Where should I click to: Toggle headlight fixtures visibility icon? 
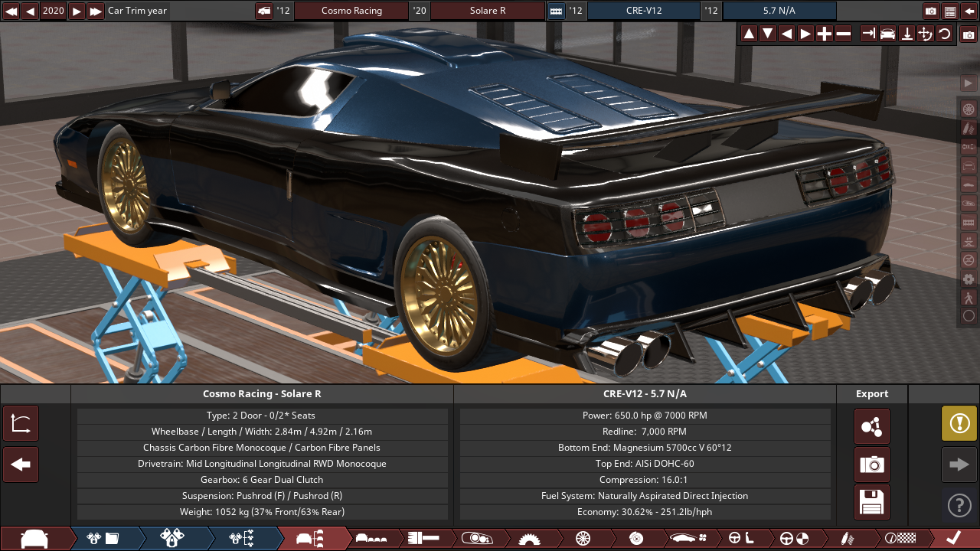click(x=969, y=203)
